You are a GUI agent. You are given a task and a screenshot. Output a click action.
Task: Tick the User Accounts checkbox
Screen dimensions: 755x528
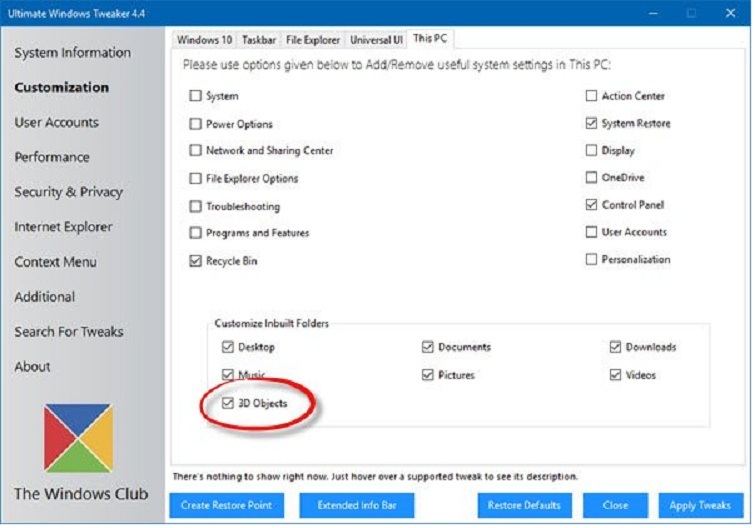pos(591,232)
